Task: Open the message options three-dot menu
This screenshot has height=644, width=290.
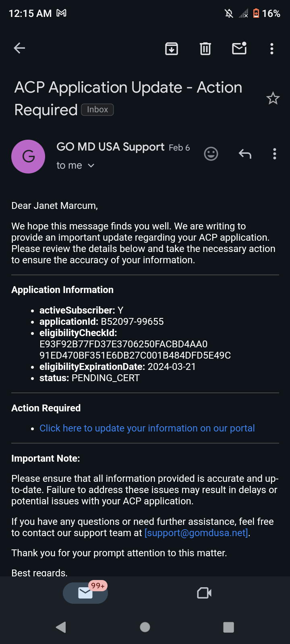Action: [274, 154]
